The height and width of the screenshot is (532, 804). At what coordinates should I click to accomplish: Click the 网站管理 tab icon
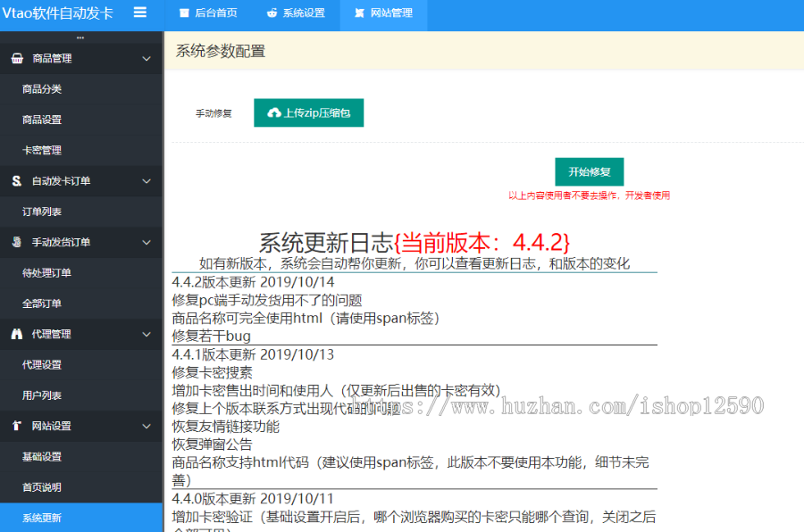(359, 12)
